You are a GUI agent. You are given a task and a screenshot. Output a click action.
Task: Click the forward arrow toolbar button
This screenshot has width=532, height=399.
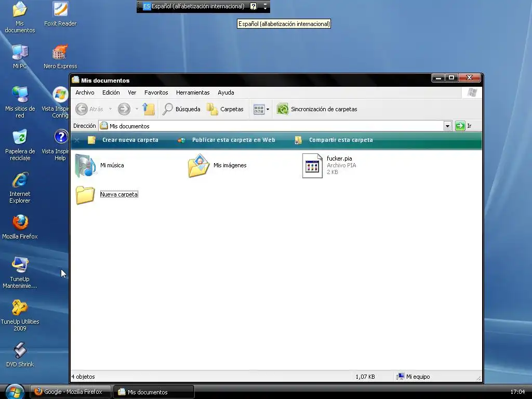[124, 109]
